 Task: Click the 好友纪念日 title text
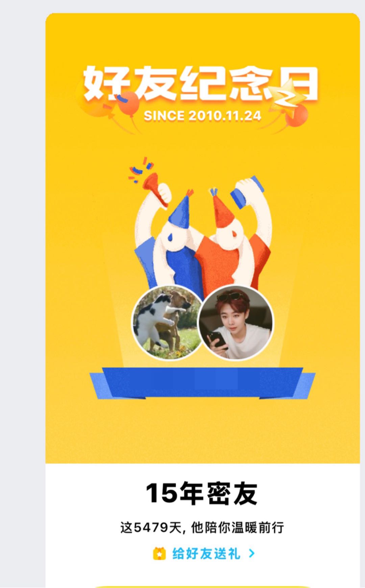[201, 84]
